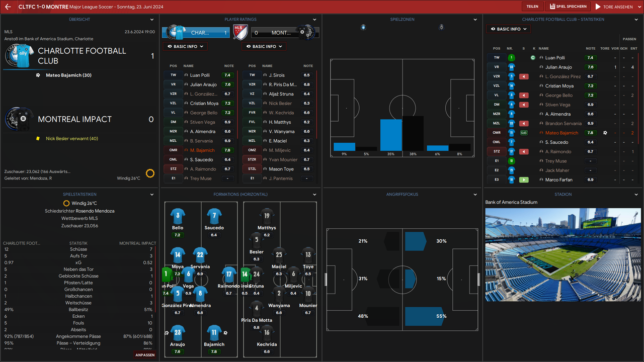644x362 pixels.
Task: Go back with the arrow icon
Action: coord(8,7)
